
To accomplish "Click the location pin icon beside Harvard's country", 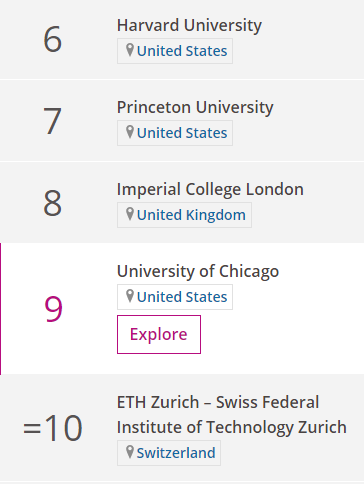I will 130,50.
